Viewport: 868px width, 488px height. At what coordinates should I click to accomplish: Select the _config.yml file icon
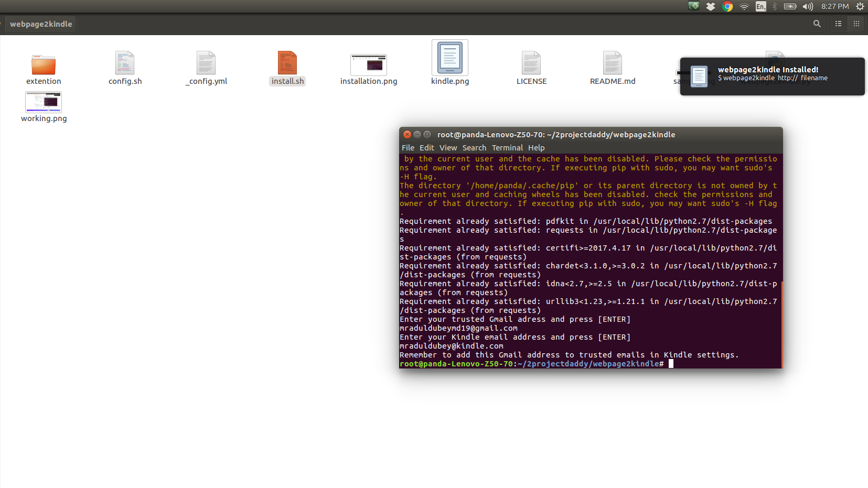206,63
